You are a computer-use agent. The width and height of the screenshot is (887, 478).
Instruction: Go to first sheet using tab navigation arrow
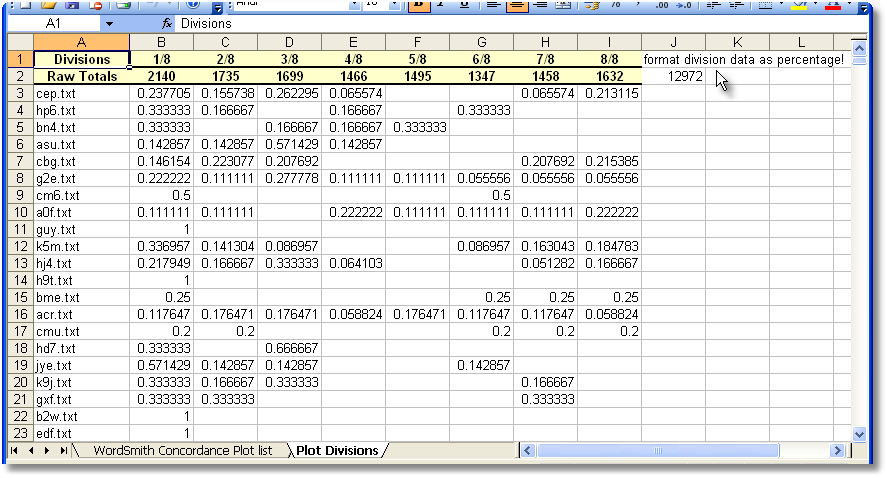coord(14,451)
